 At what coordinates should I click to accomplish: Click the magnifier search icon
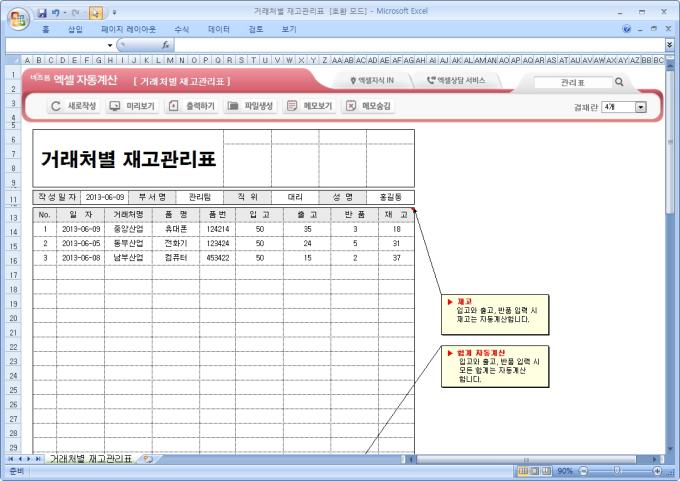click(619, 82)
